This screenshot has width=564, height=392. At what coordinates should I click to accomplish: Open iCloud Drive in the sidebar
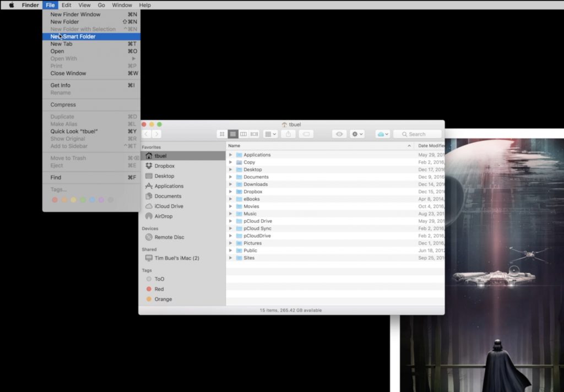pos(169,206)
